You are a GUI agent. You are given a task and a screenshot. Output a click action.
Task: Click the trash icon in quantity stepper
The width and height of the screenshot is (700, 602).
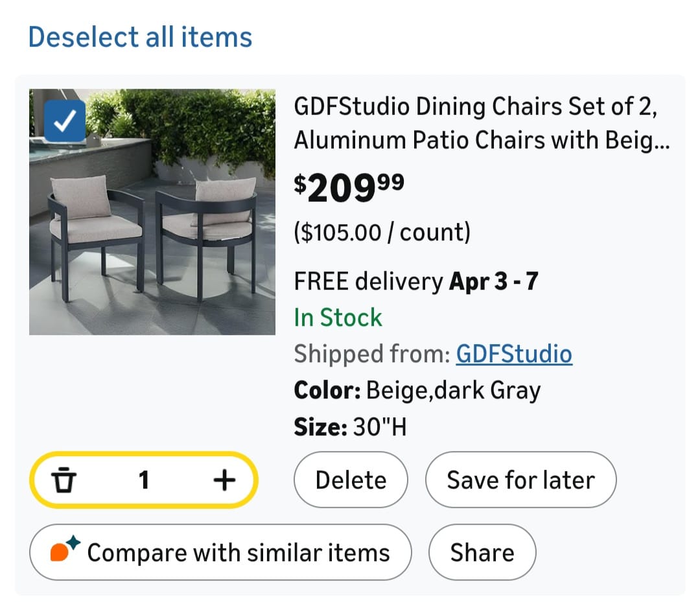pyautogui.click(x=64, y=480)
